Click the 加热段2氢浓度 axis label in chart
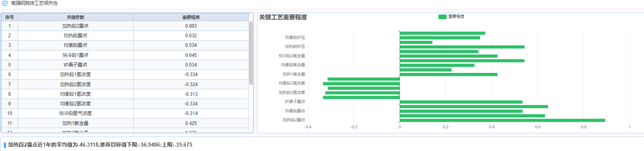 pos(292,93)
